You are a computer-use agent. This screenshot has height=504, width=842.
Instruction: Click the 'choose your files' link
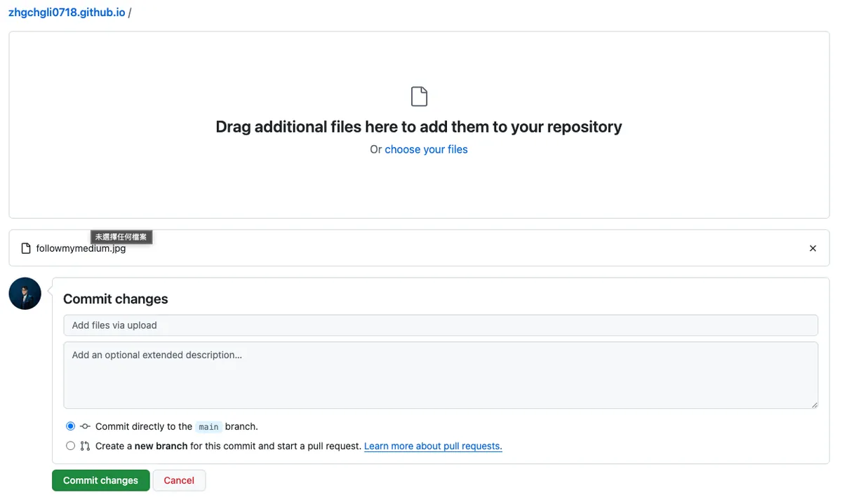click(x=426, y=149)
